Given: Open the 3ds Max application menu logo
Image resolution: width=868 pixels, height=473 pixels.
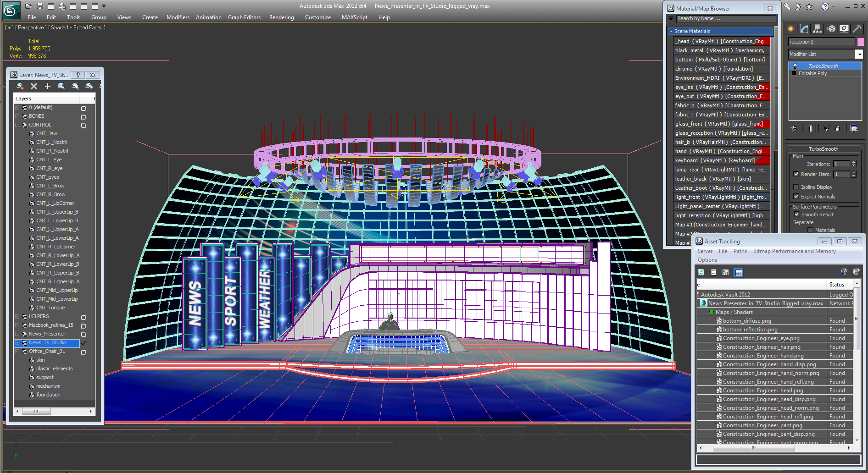Looking at the screenshot, I should [11, 10].
